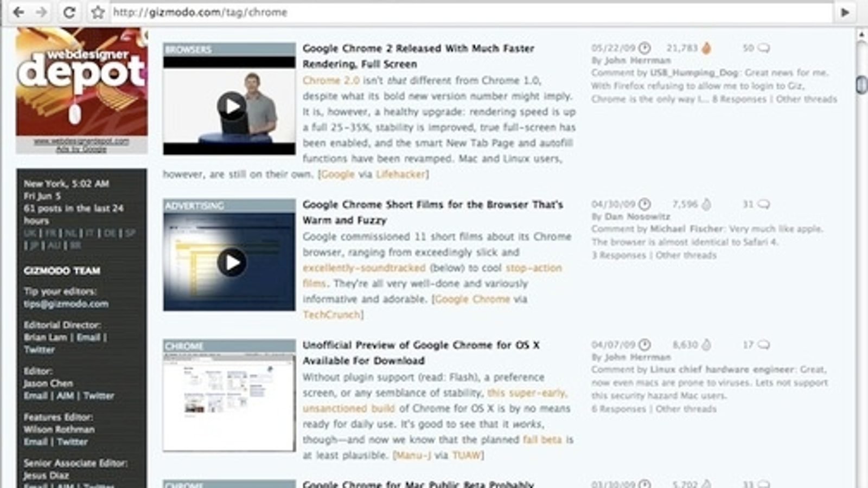868x488 pixels.
Task: Reload the page with the refresh icon
Action: (x=69, y=12)
